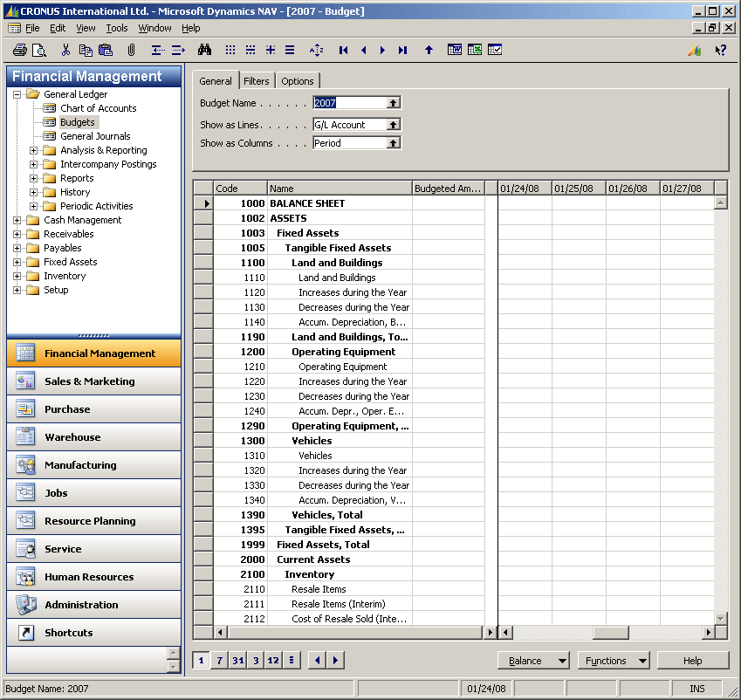Image resolution: width=741 pixels, height=700 pixels.
Task: Open the Human Resources navigation menu
Action: (93, 577)
